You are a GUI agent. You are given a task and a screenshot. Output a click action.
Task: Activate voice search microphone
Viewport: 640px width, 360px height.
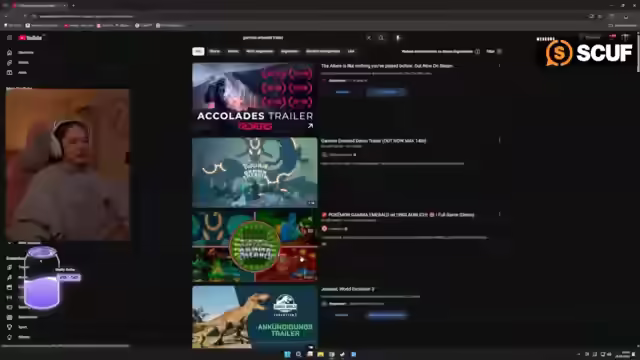click(398, 38)
